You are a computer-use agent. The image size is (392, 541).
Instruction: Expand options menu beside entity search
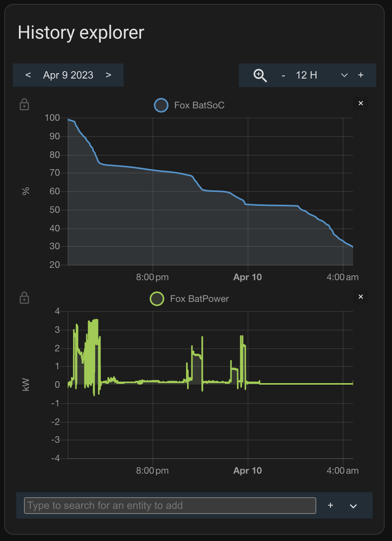[353, 506]
